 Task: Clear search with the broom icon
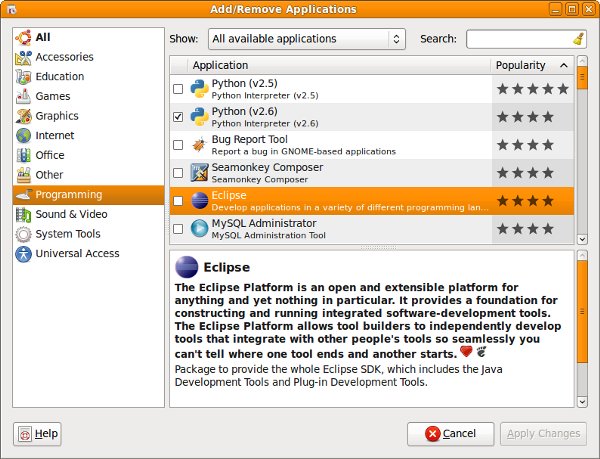coord(578,39)
